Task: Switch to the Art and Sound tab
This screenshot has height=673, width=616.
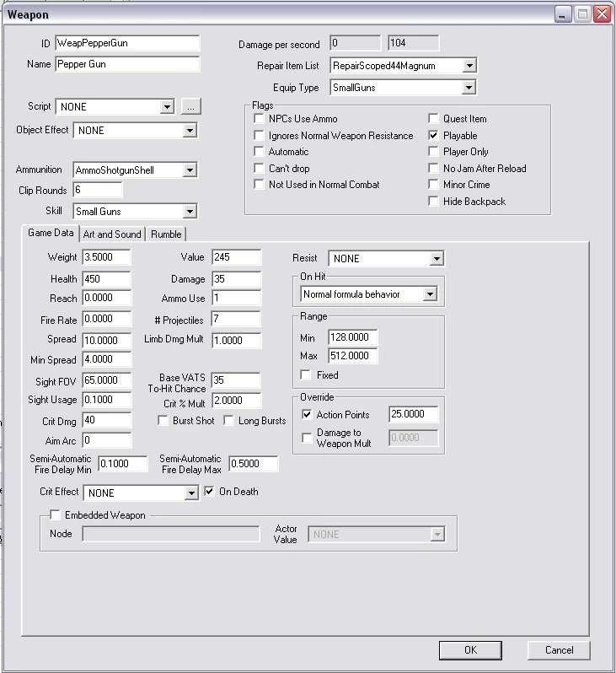Action: coord(112,234)
